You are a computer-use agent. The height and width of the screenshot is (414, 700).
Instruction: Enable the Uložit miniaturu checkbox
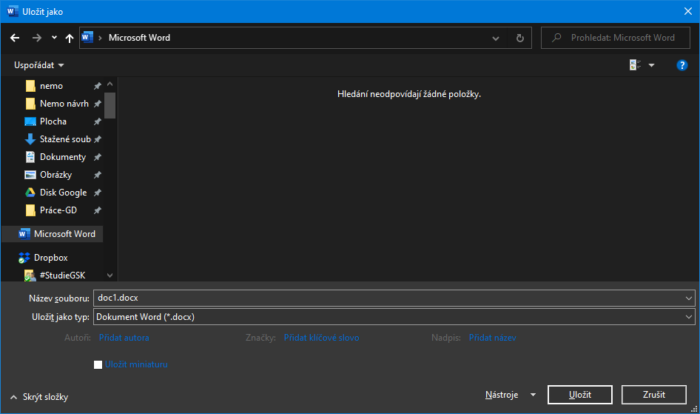98,365
